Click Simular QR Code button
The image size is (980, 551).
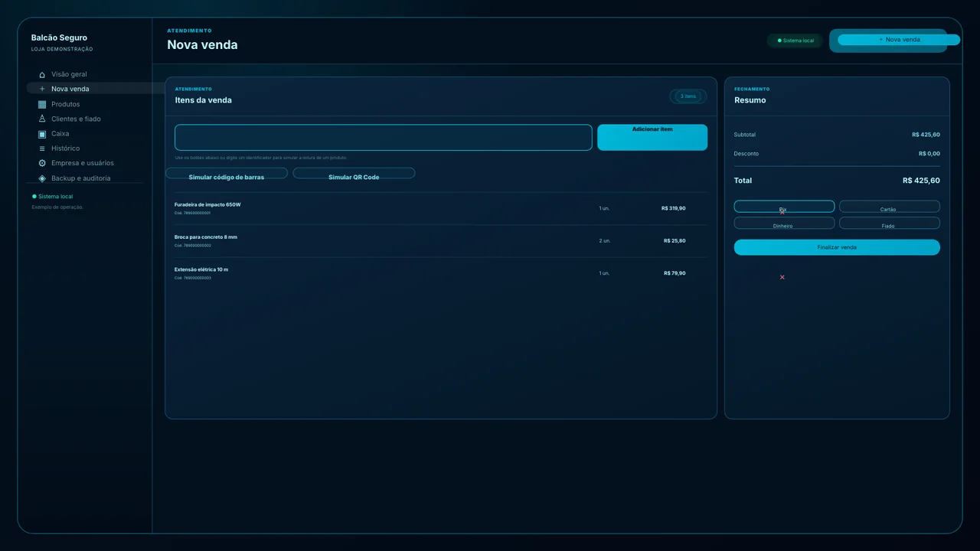pyautogui.click(x=354, y=174)
